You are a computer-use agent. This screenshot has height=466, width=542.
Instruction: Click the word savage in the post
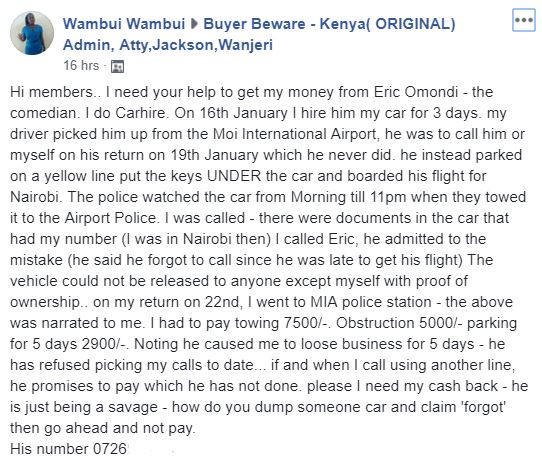133,407
